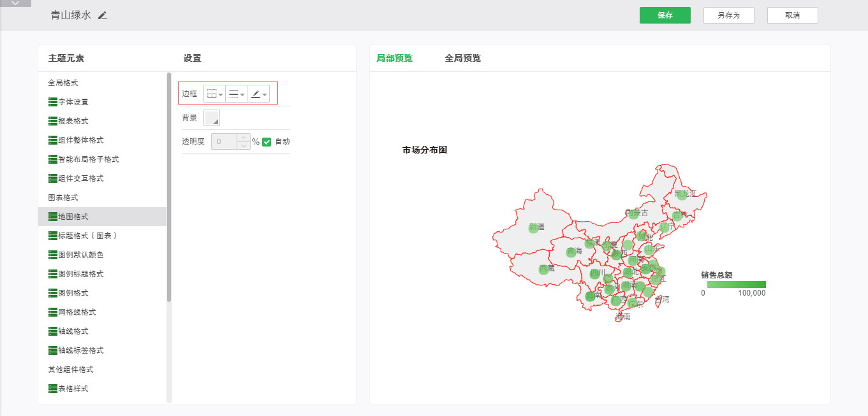Click the icon beside 图例默认颜色
The height and width of the screenshot is (416, 868).
click(53, 255)
